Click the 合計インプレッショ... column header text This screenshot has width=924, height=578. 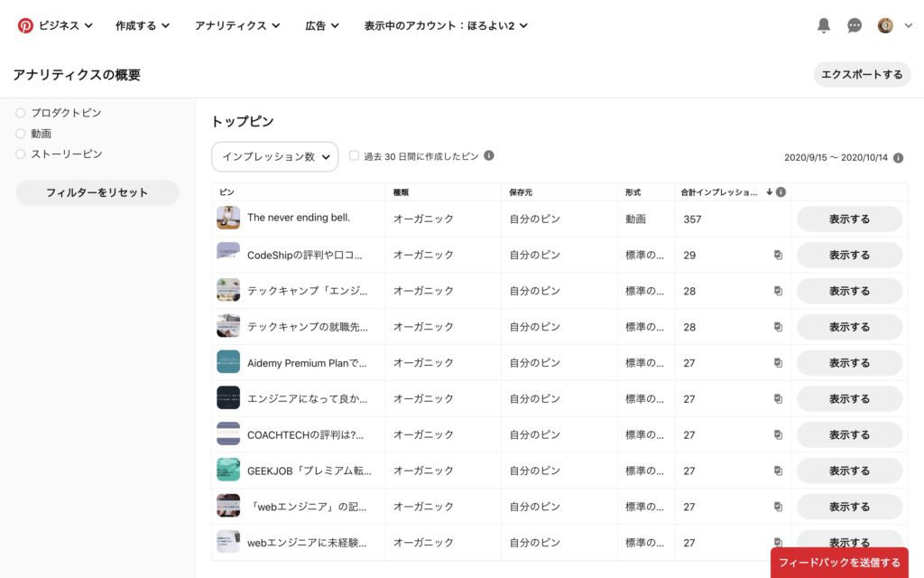(x=719, y=192)
